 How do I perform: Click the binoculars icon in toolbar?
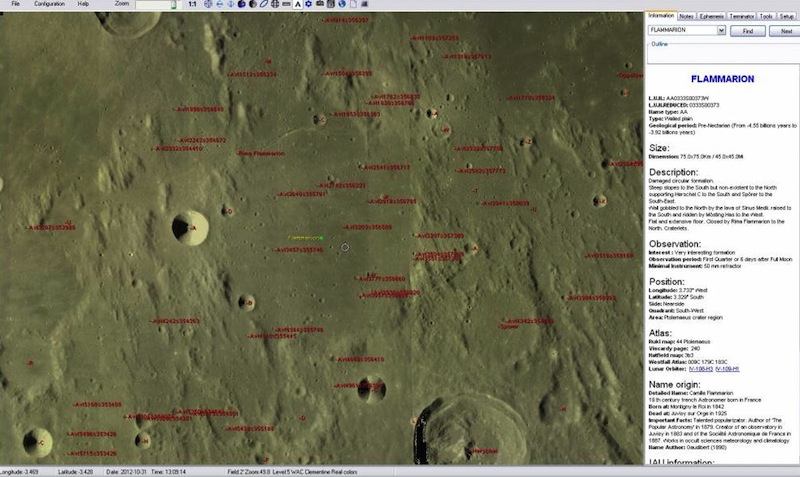tap(320, 4)
